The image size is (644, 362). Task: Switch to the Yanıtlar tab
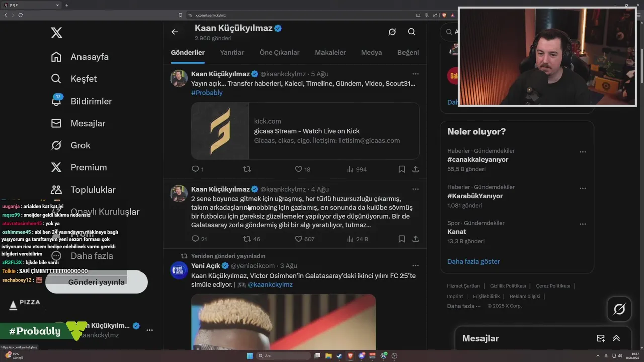[x=232, y=52]
